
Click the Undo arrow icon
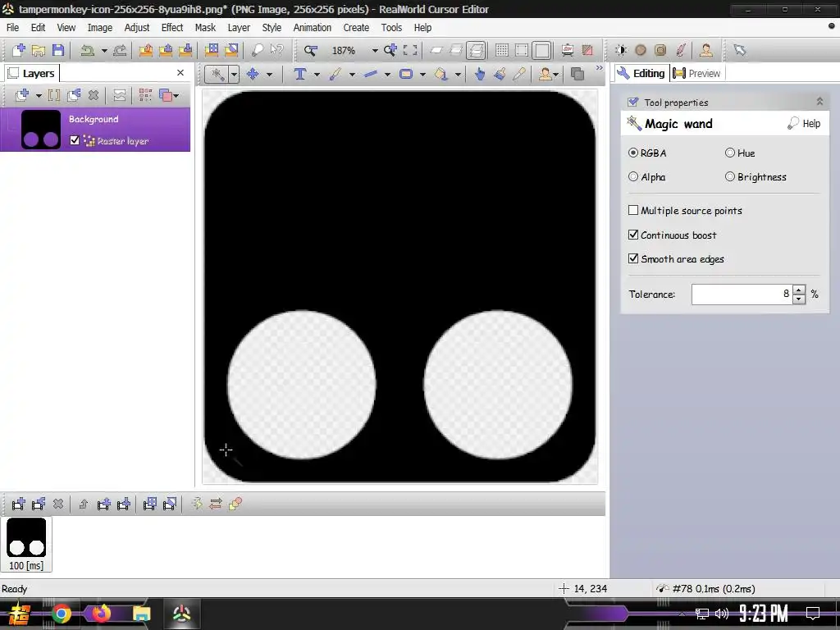(87, 50)
